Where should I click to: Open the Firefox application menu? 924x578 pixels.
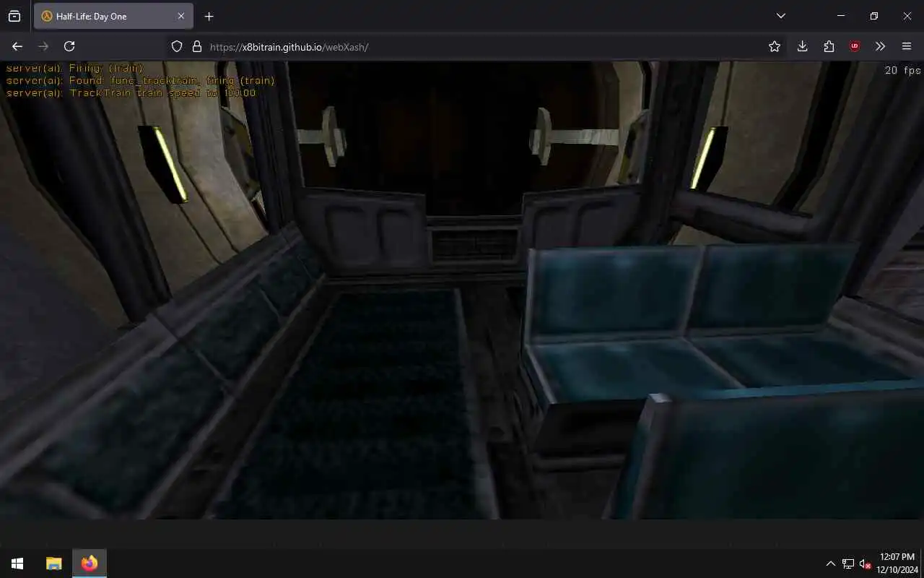tap(907, 46)
